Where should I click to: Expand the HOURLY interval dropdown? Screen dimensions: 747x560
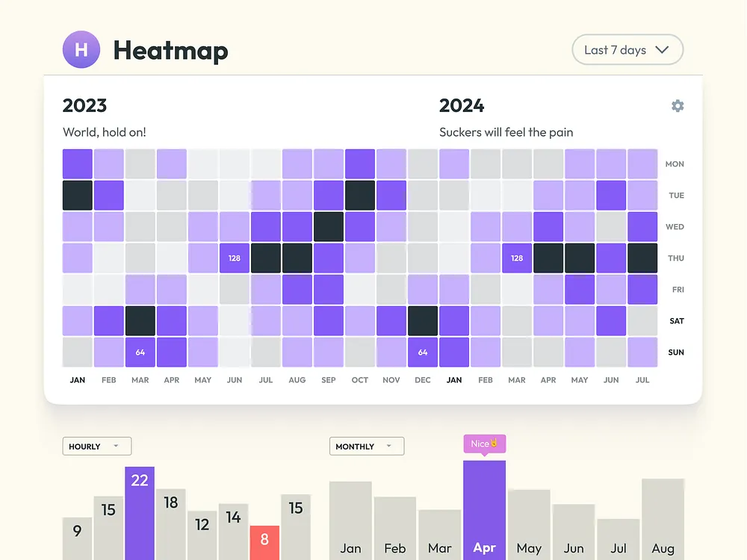[x=96, y=446]
